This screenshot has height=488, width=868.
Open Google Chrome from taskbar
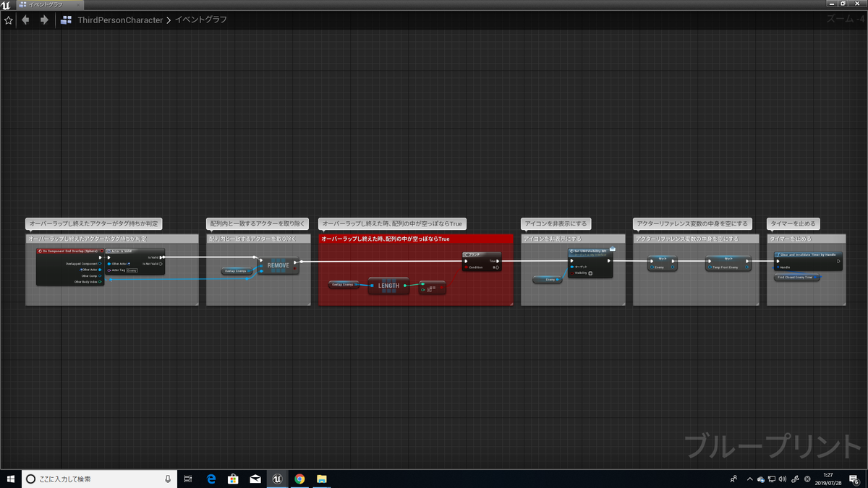coord(299,479)
